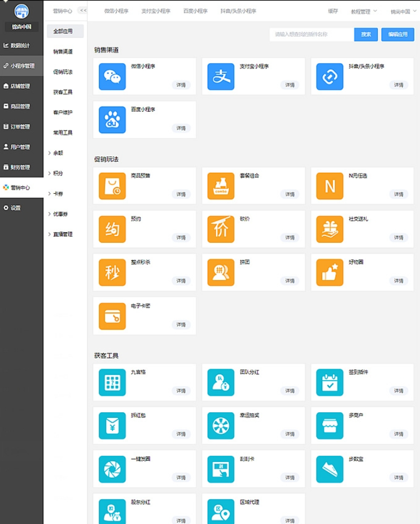Image resolution: width=420 pixels, height=524 pixels.
Task: Click the N元任选 icon
Action: click(330, 186)
